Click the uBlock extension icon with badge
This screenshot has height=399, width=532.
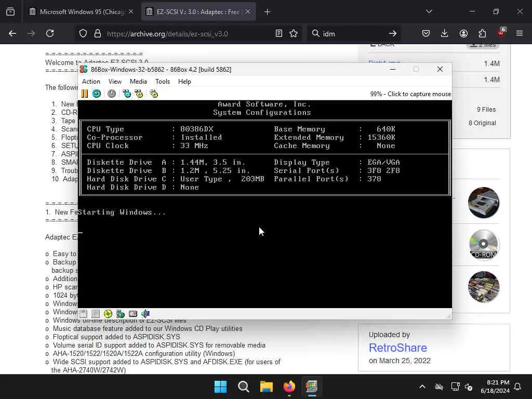pos(501,33)
